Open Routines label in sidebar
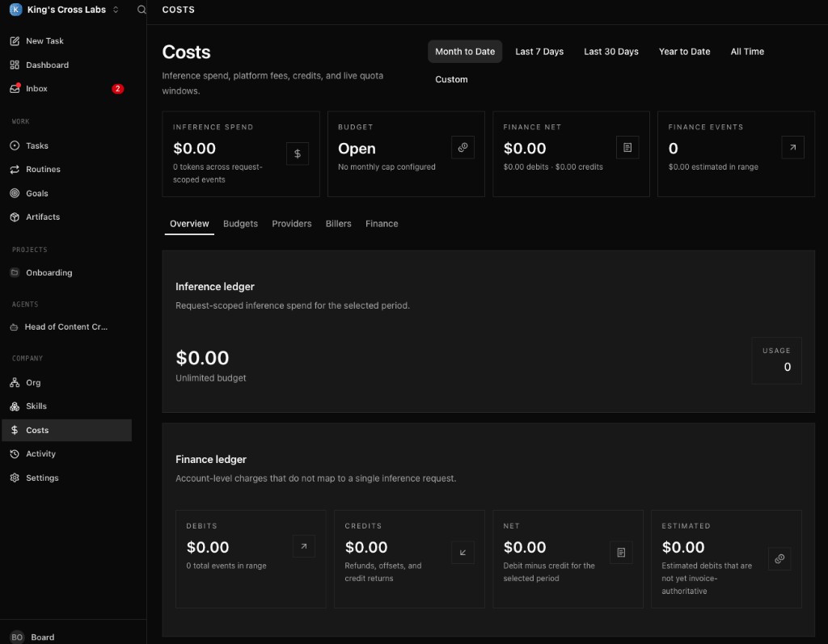 pos(43,170)
